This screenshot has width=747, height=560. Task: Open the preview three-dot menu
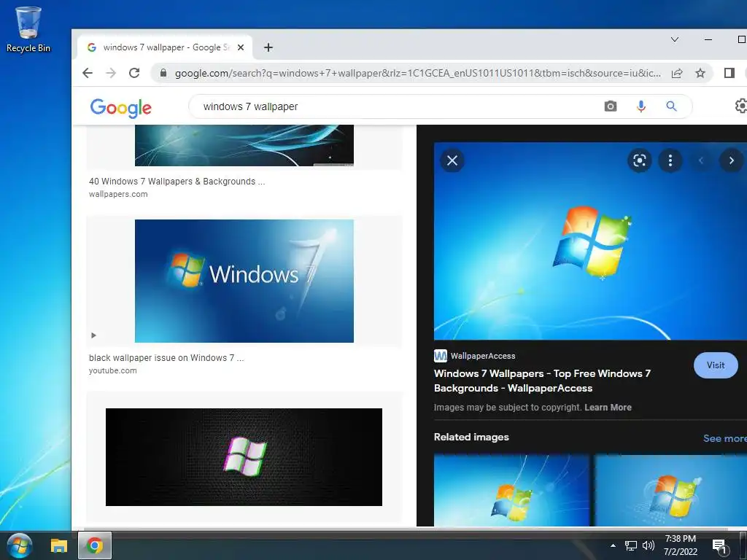tap(670, 160)
